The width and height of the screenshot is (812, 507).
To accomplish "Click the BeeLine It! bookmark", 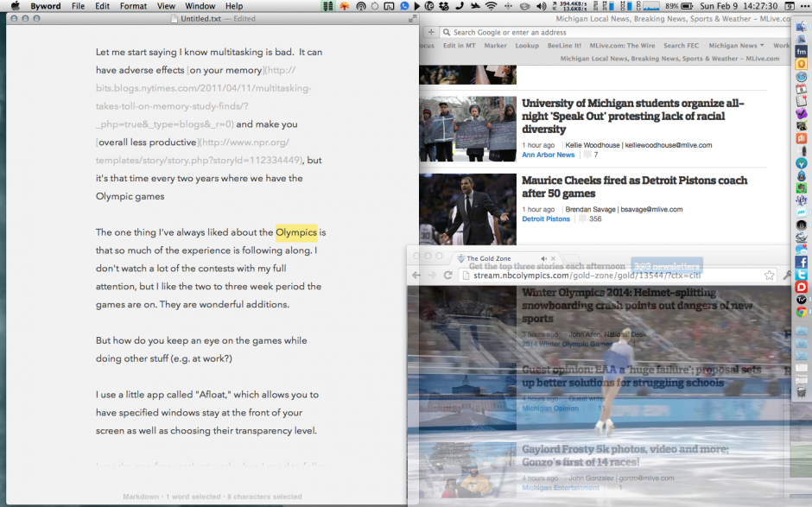I will tap(564, 46).
